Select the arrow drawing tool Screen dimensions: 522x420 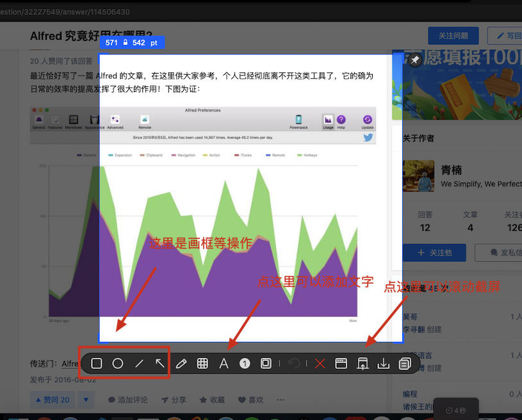160,364
